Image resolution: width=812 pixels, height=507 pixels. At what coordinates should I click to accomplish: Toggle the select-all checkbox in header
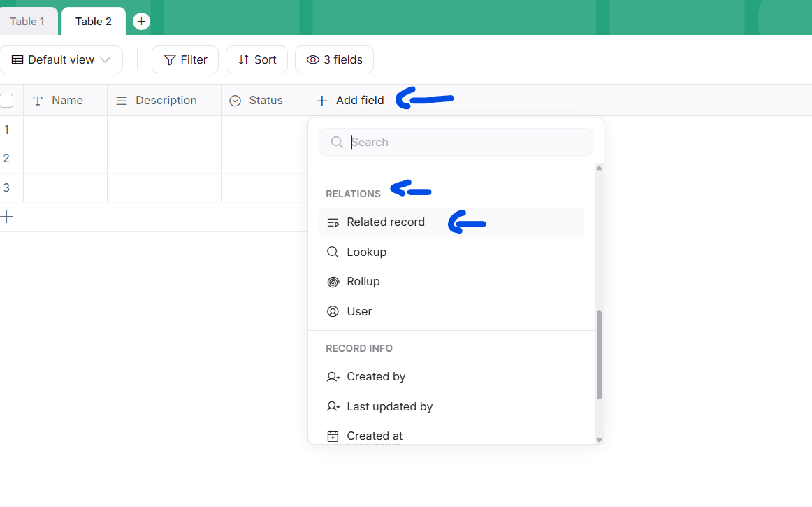7,101
